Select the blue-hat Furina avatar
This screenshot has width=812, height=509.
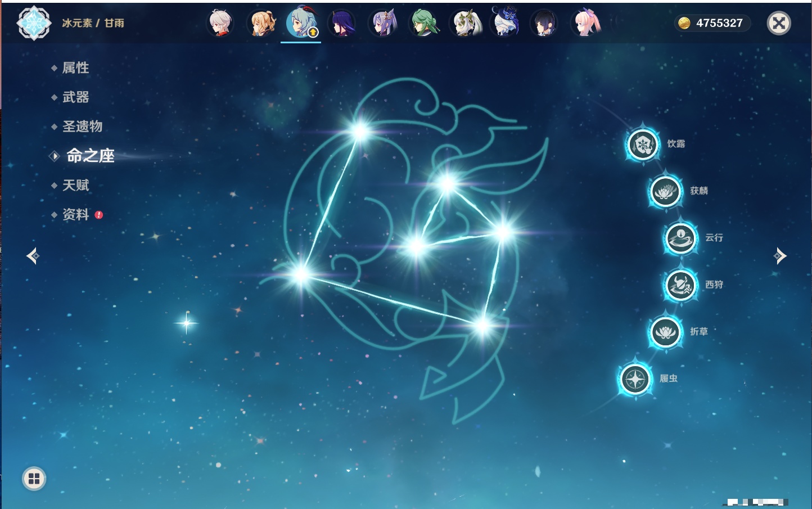[504, 22]
